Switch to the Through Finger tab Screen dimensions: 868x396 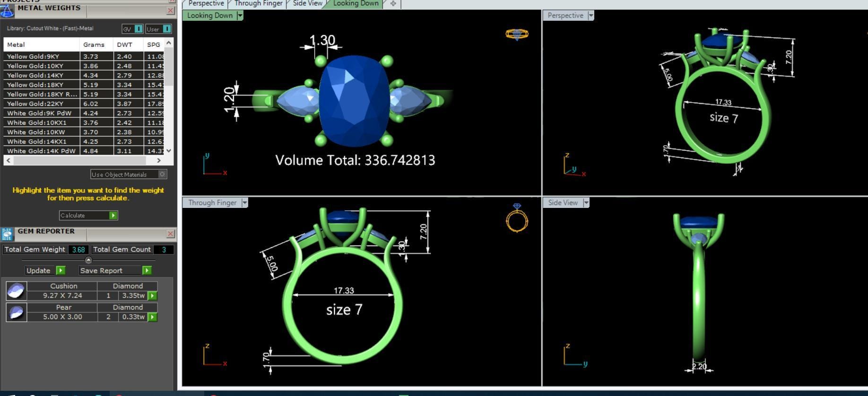pos(258,4)
